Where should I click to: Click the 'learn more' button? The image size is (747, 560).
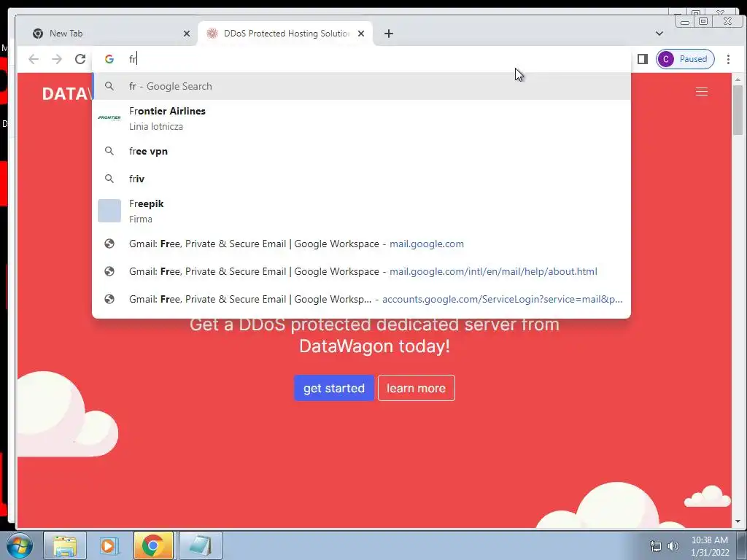417,388
